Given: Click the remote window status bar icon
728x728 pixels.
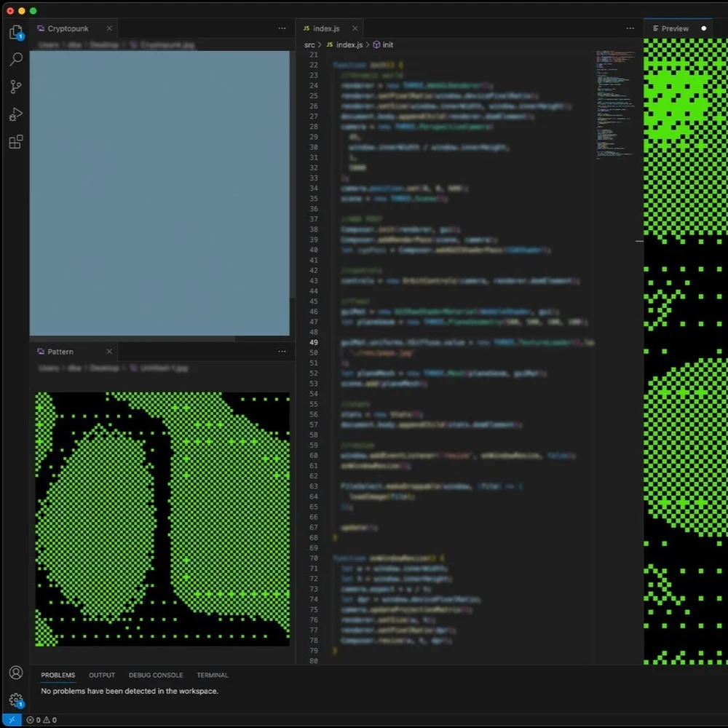Looking at the screenshot, I should [12, 720].
